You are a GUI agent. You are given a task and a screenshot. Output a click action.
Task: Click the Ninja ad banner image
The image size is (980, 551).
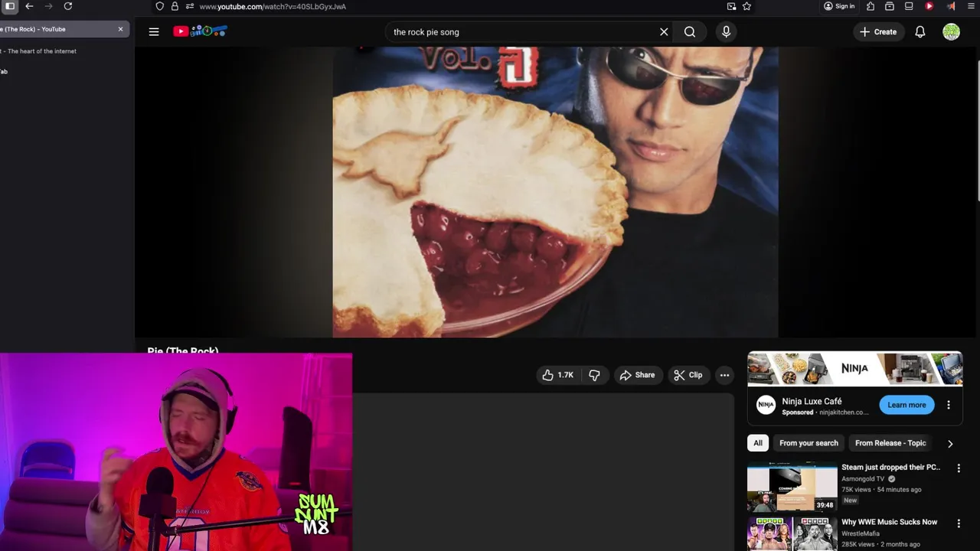tap(854, 369)
